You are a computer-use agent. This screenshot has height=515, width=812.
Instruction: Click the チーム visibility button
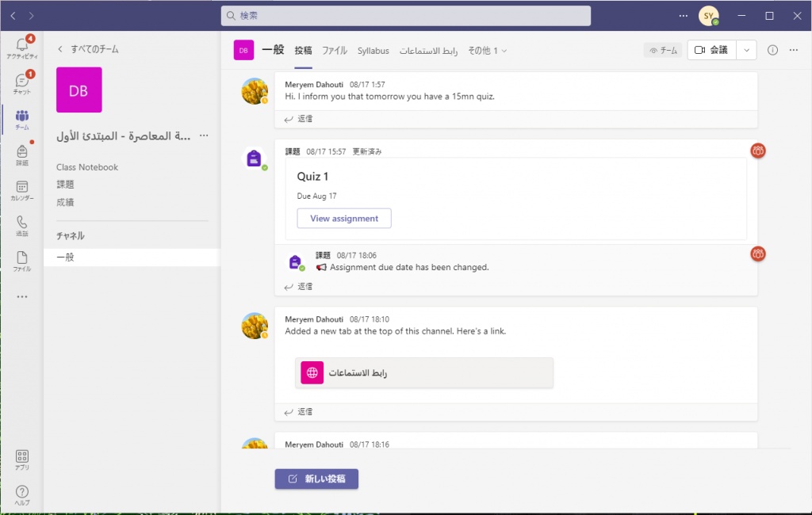[663, 50]
